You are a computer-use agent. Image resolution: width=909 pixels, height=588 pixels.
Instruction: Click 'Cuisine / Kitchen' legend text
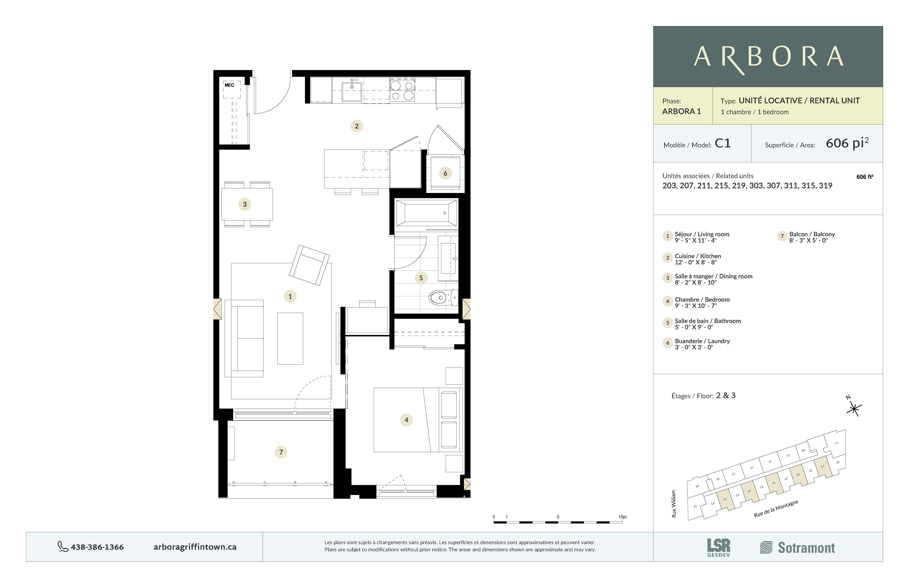click(698, 256)
